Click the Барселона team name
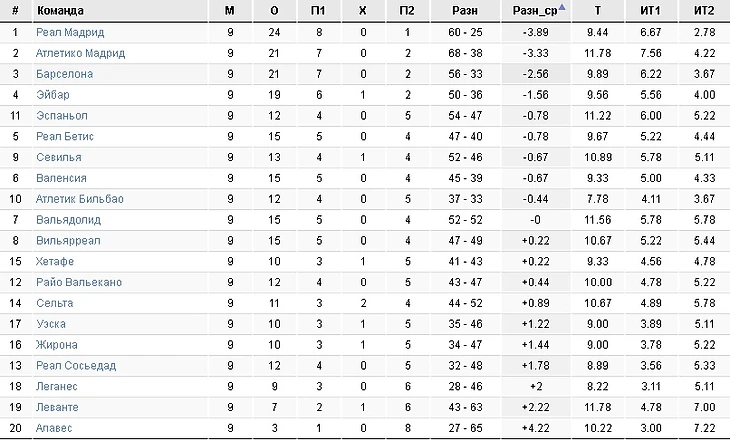This screenshot has width=730, height=440. (64, 74)
